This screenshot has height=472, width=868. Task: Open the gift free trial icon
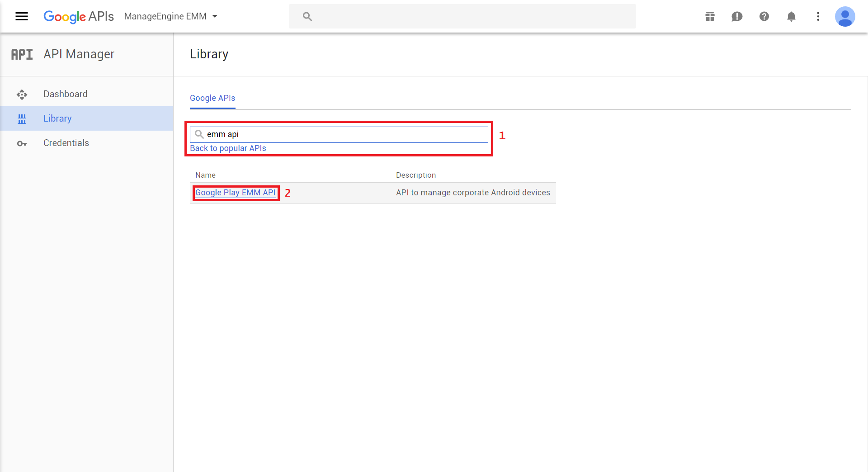(x=710, y=17)
